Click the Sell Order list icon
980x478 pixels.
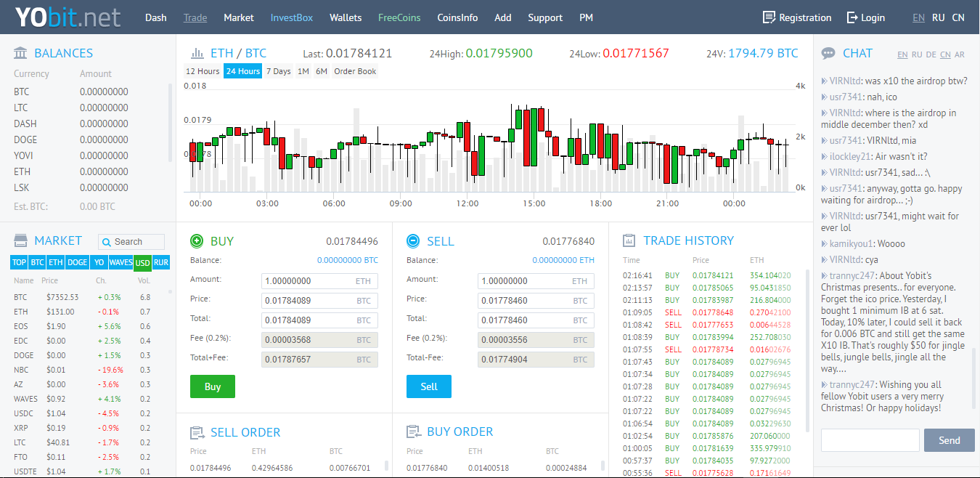(x=197, y=432)
